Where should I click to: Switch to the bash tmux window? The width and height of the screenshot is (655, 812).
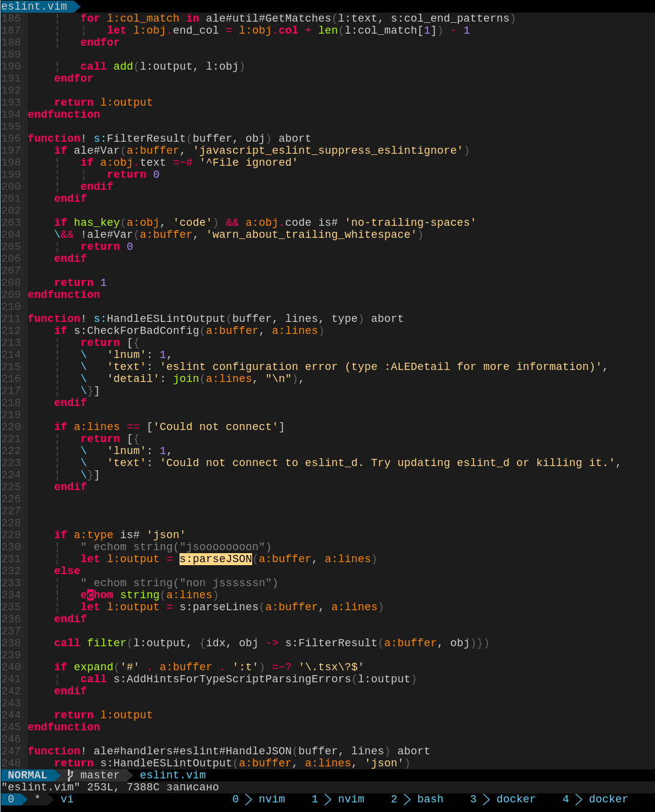pos(430,799)
